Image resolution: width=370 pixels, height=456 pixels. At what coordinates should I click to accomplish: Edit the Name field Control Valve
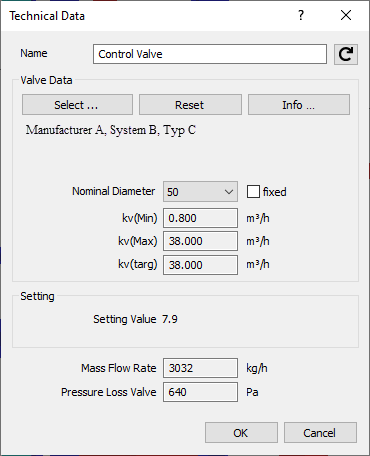210,54
